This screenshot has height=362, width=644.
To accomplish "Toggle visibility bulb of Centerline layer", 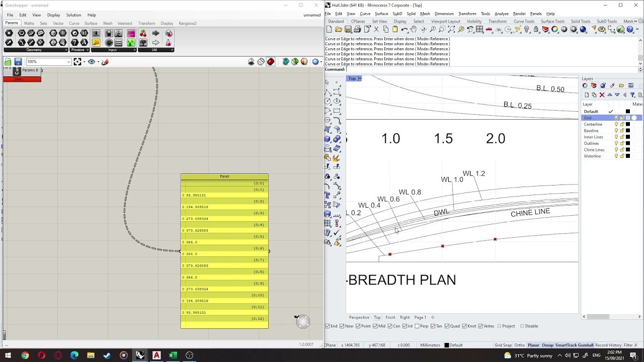I will point(616,124).
